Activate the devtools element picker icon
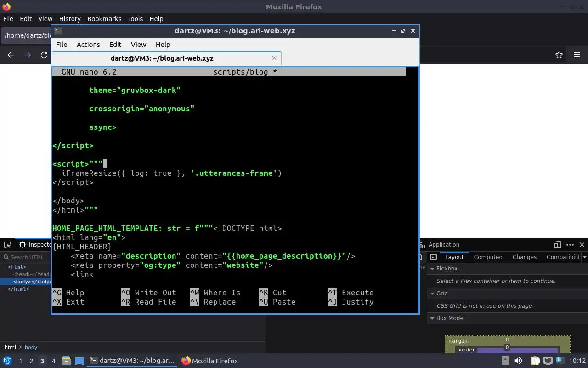588x368 pixels. (x=7, y=245)
